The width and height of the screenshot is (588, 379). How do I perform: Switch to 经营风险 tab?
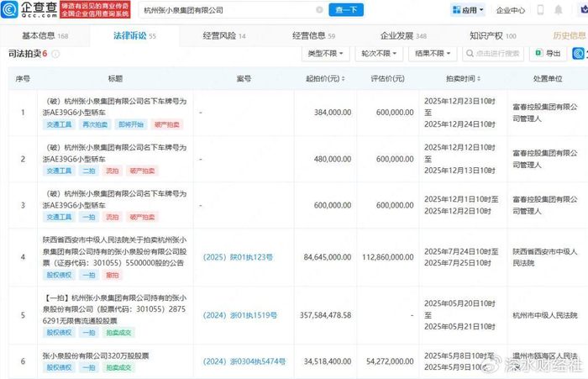pos(224,35)
